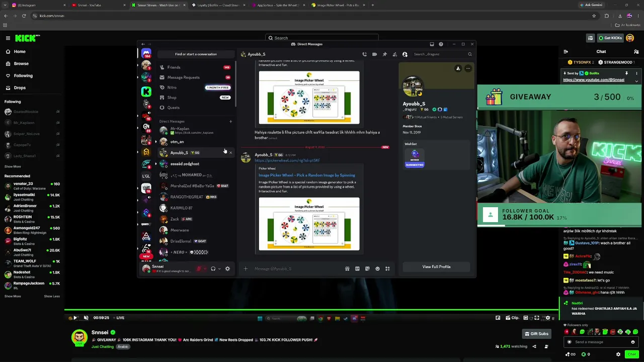
Task: Open the GIF picker in Discord
Action: [357, 268]
